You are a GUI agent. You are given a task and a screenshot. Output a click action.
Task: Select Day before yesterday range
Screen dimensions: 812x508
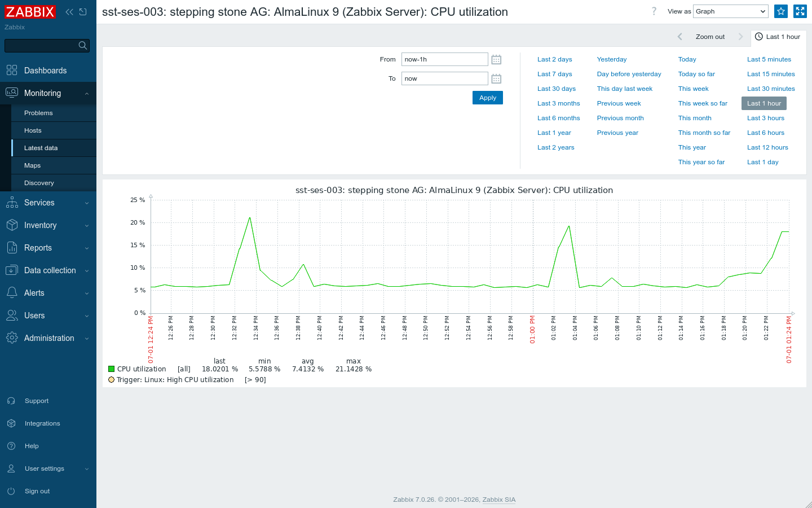[x=629, y=74]
